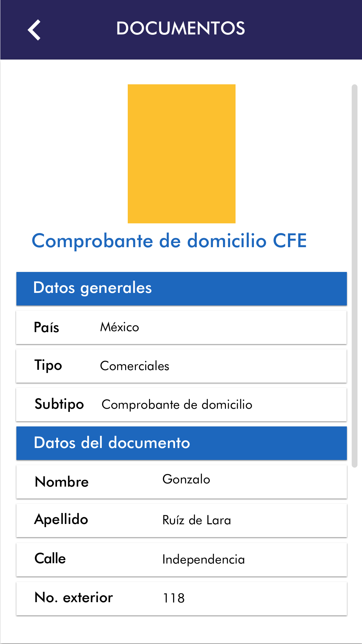Tap the Apellido field Ruíz de Lara

(x=181, y=520)
